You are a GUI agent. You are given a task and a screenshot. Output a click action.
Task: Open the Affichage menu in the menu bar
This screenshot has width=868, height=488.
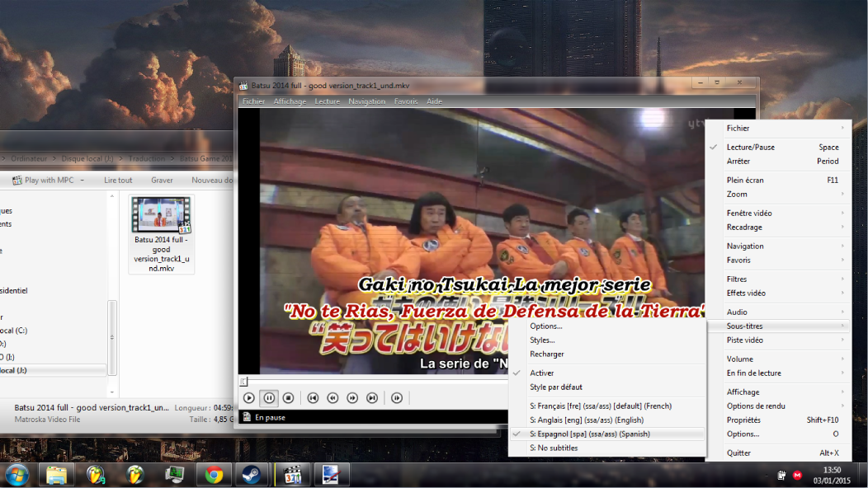point(290,101)
